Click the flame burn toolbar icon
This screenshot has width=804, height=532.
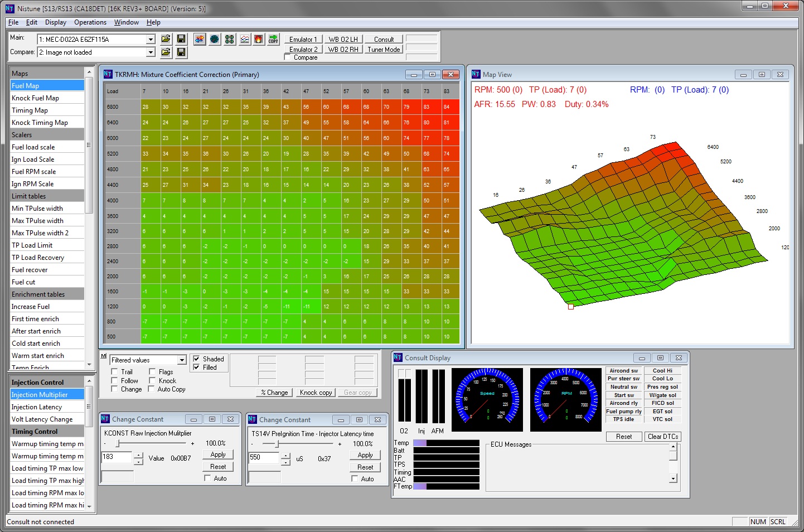259,39
